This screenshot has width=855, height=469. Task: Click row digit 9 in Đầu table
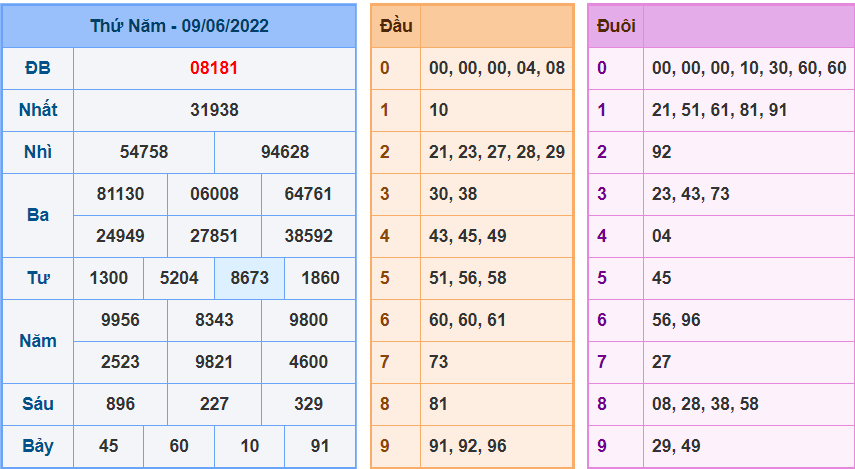(x=385, y=446)
